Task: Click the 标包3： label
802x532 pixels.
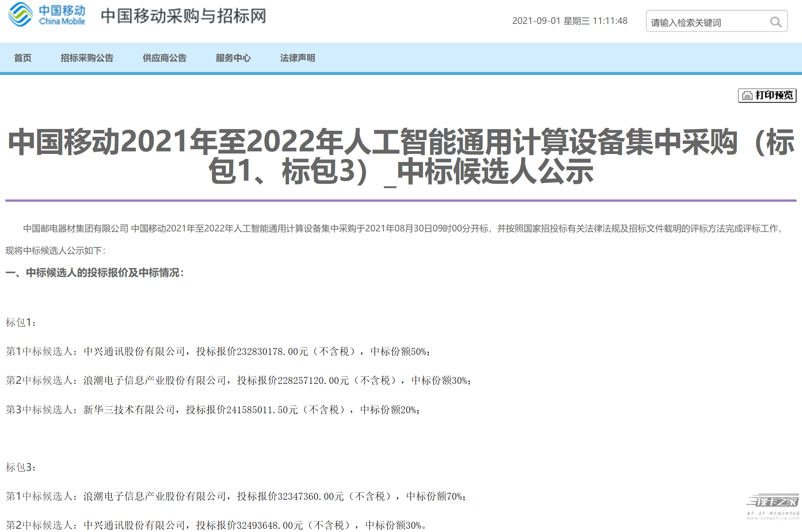Action: coord(21,467)
